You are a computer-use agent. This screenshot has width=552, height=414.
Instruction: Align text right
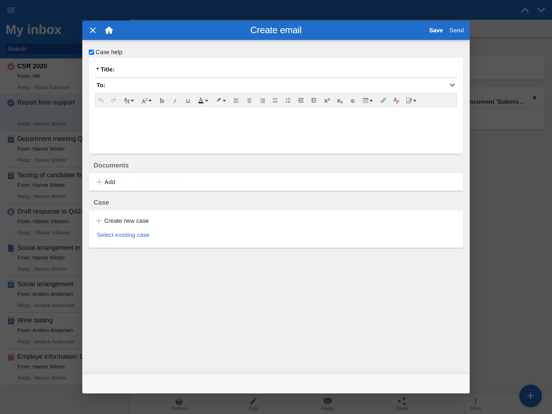click(x=262, y=101)
